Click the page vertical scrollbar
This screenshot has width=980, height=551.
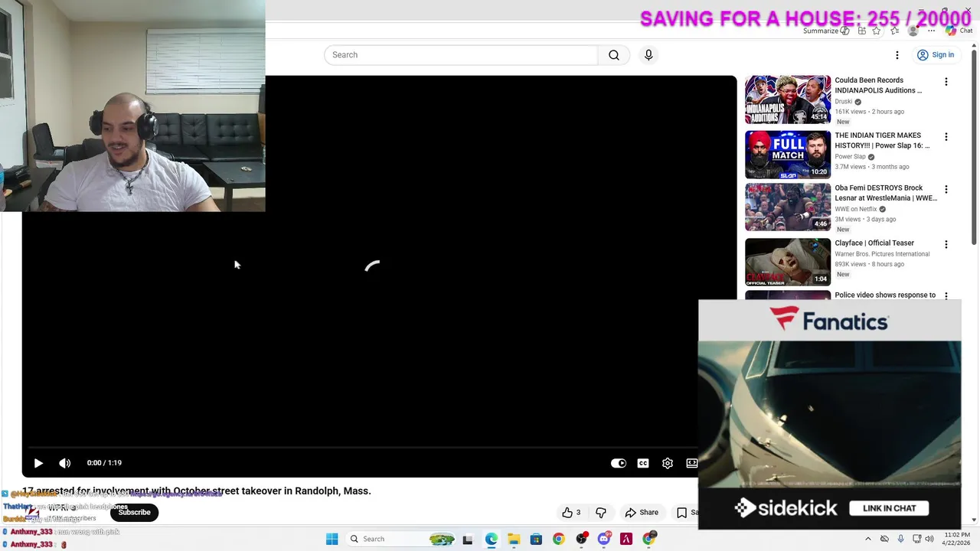pos(975,145)
